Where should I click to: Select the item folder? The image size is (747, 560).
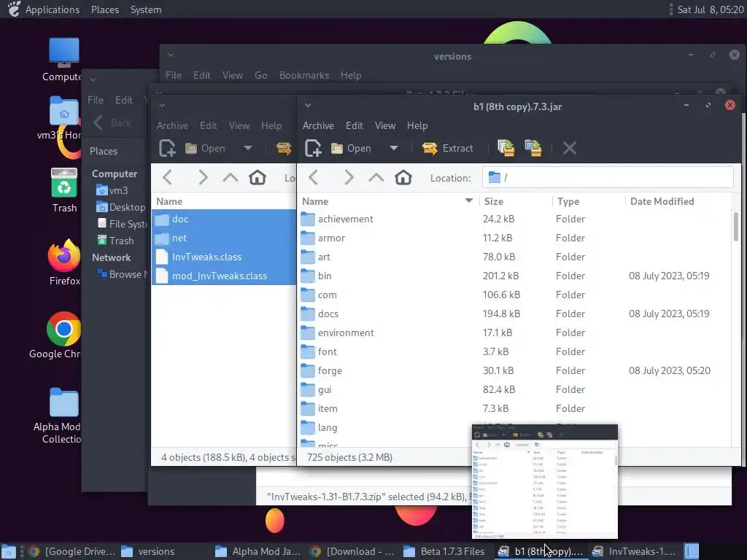(x=328, y=409)
